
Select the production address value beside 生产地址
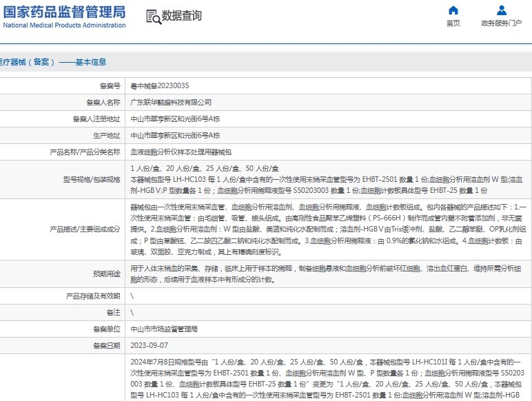click(x=176, y=136)
